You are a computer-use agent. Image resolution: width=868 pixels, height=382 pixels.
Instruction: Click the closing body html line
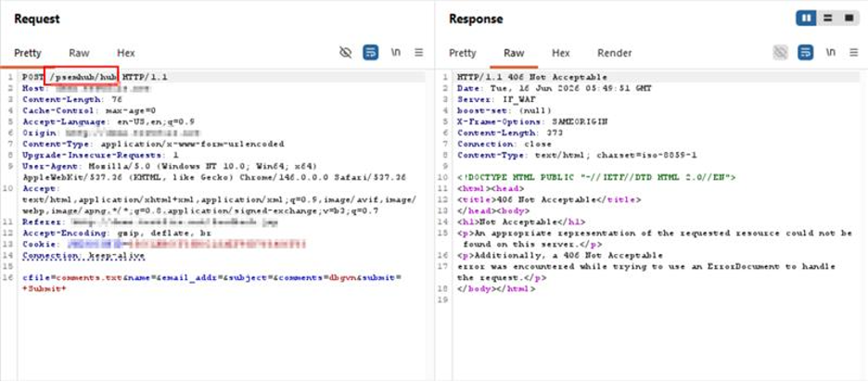[x=496, y=288]
